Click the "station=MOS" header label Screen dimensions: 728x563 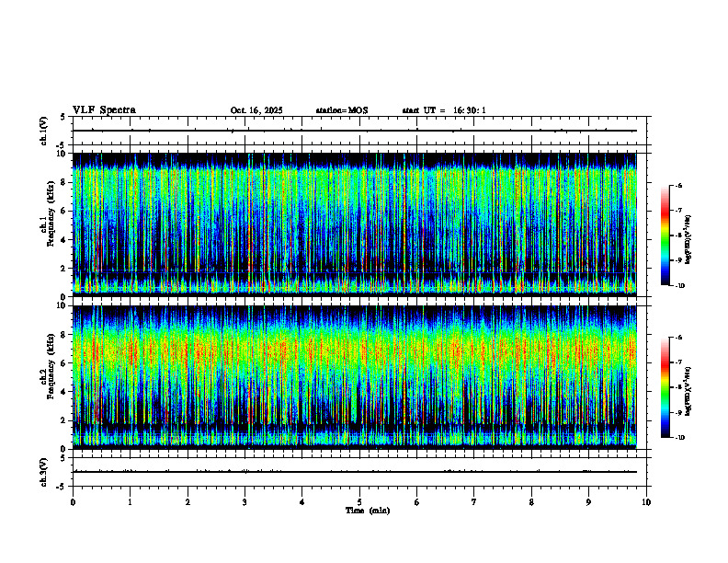pos(342,110)
